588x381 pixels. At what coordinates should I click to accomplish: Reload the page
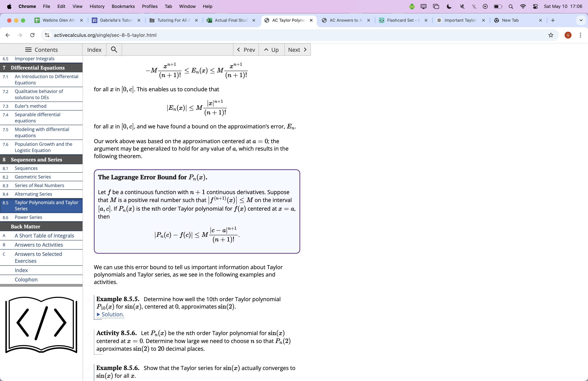(32, 35)
